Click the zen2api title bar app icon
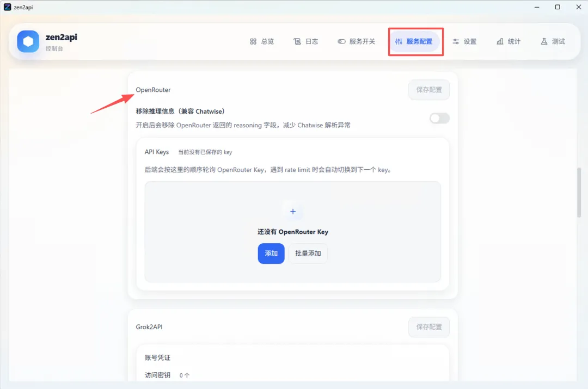 tap(7, 7)
